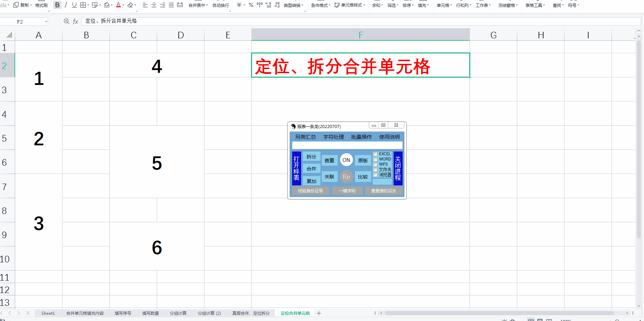
Task: Click the horizontal scrollbar
Action: tap(499, 313)
